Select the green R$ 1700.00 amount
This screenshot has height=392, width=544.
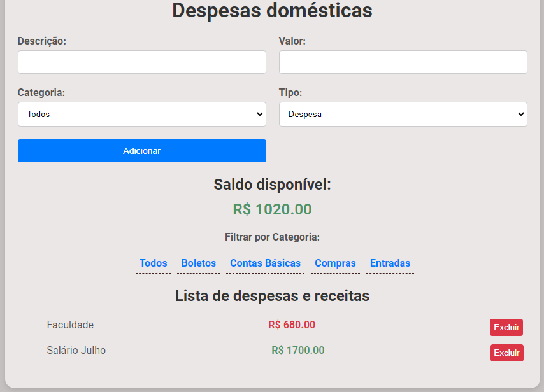(297, 351)
